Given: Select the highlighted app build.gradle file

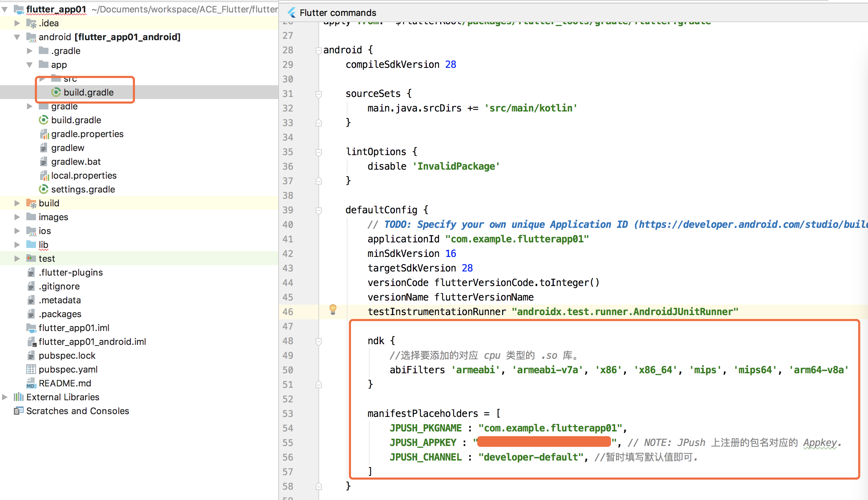Looking at the screenshot, I should pos(88,92).
